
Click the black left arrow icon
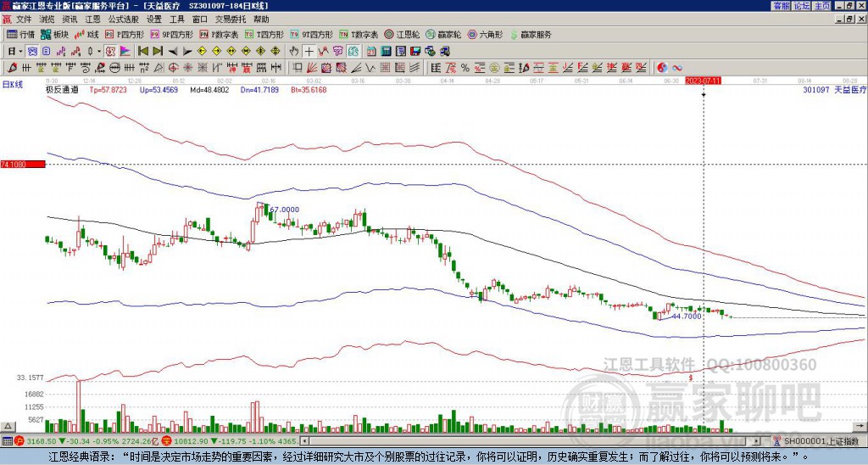[x=173, y=52]
